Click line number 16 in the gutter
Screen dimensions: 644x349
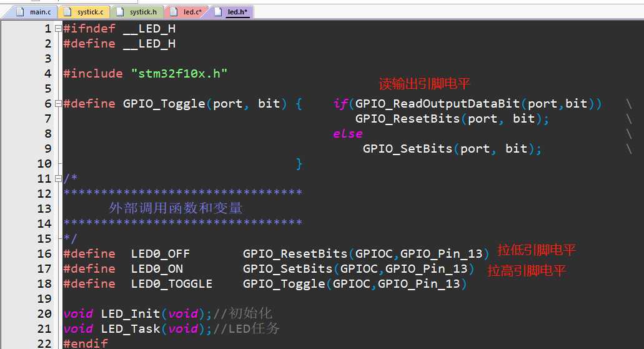pos(44,254)
